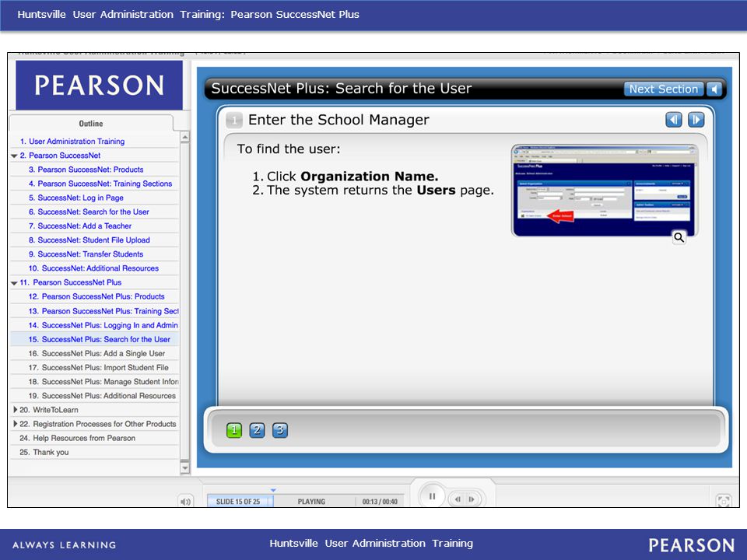Select step 1 green button
Image resolution: width=747 pixels, height=560 pixels.
(234, 430)
